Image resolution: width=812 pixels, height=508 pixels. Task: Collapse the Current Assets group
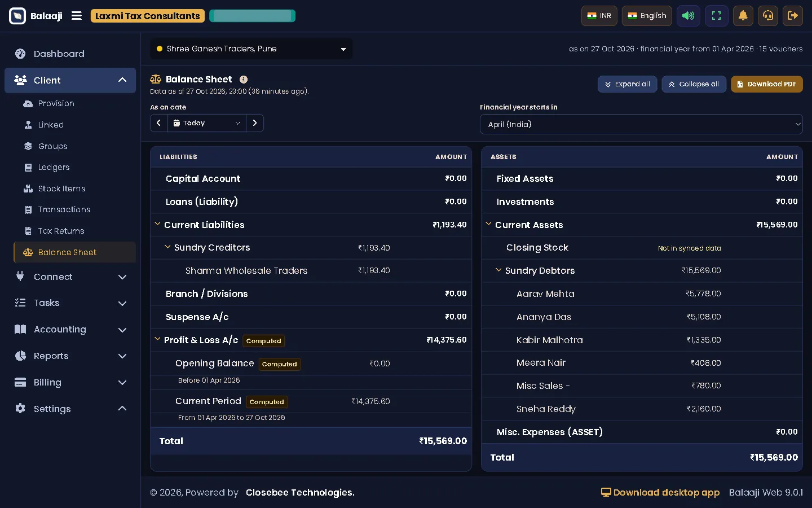(488, 224)
